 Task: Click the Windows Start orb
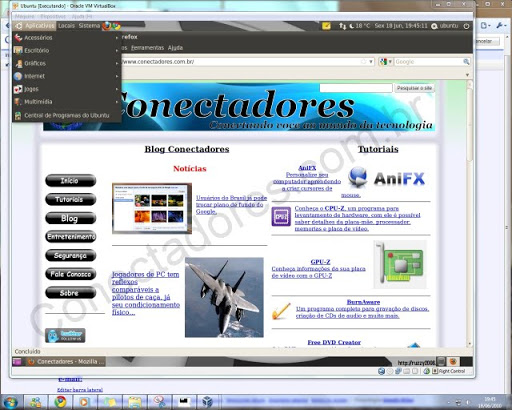coord(10,402)
